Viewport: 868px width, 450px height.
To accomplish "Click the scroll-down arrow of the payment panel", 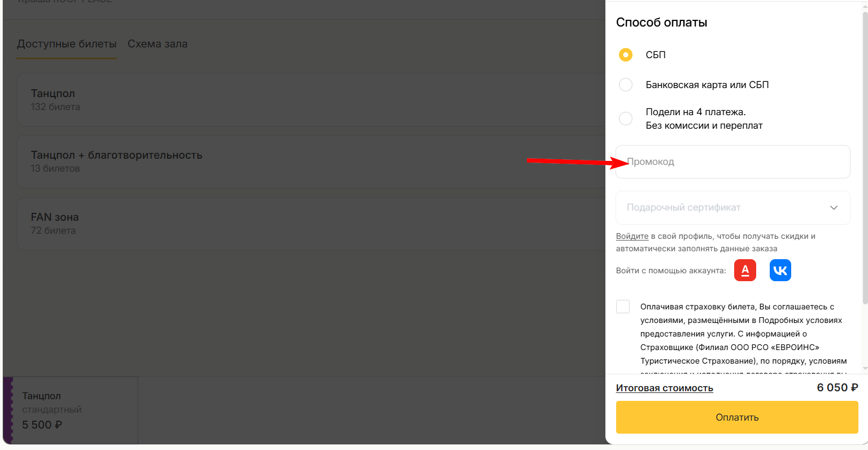I will [865, 369].
